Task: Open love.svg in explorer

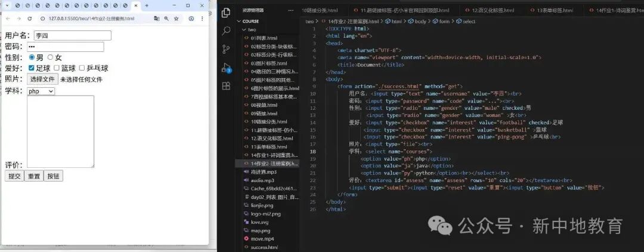Action: point(259,222)
